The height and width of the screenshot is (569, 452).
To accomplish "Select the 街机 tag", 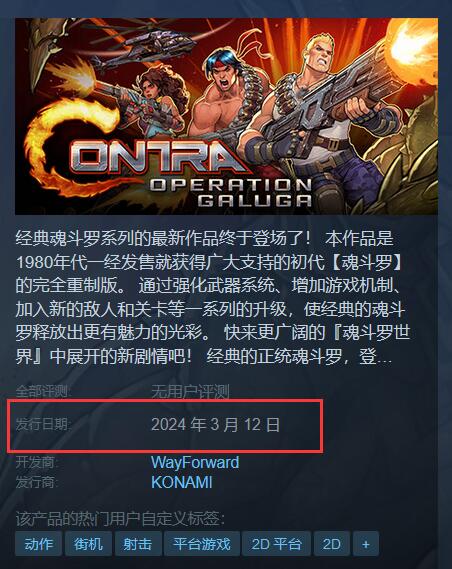I will pyautogui.click(x=88, y=544).
